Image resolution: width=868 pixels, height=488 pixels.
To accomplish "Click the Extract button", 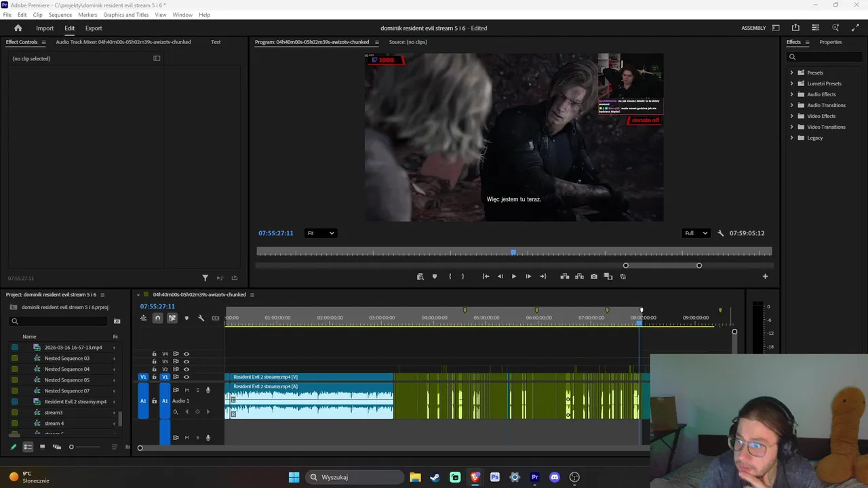I will 579,277.
